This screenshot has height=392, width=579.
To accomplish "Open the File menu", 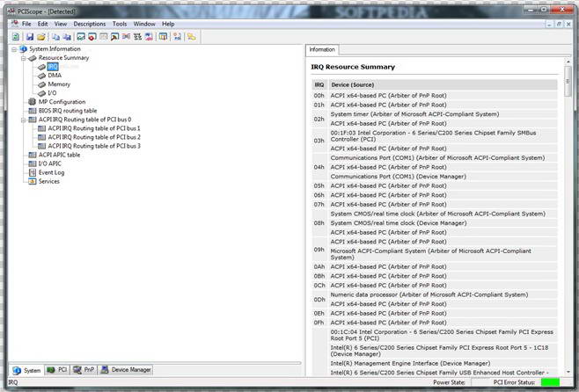I will click(x=26, y=24).
